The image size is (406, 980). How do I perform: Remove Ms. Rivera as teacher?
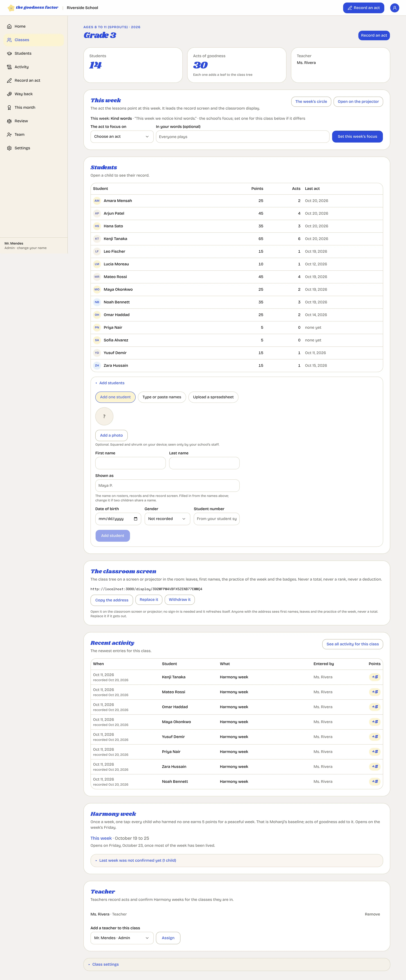click(x=372, y=914)
